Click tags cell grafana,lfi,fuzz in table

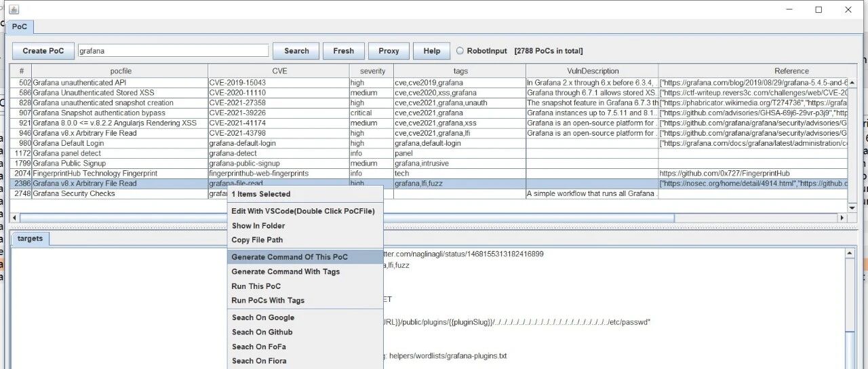[460, 183]
